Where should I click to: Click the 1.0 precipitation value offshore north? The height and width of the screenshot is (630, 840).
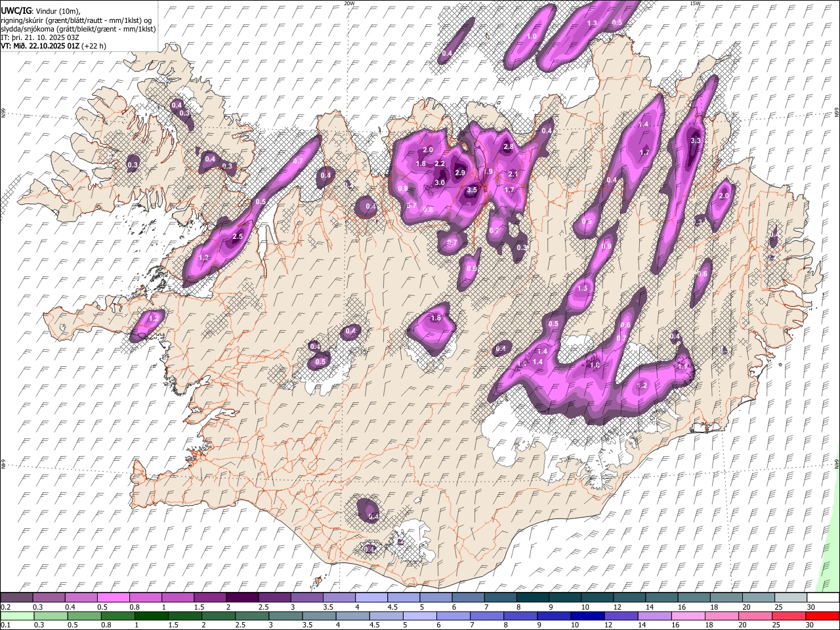tap(532, 36)
